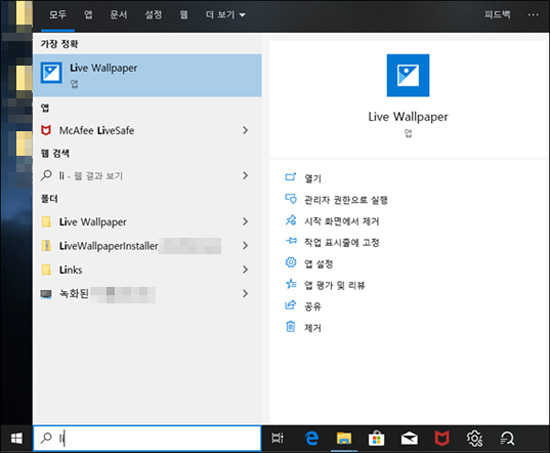The width and height of the screenshot is (550, 453).
Task: Switch to the 앱 search tab
Action: pos(88,15)
